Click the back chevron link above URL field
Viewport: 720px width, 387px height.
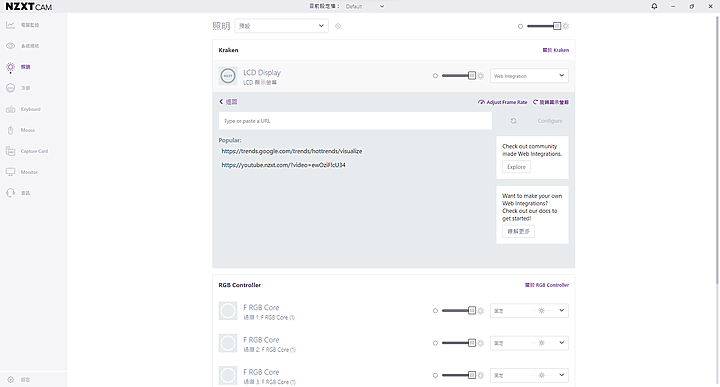[228, 102]
